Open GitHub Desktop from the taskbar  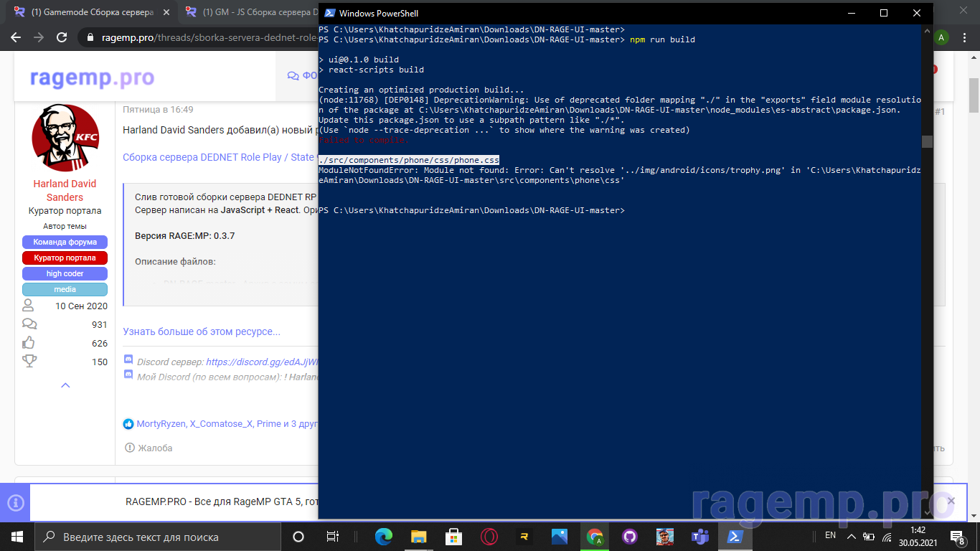click(x=629, y=537)
